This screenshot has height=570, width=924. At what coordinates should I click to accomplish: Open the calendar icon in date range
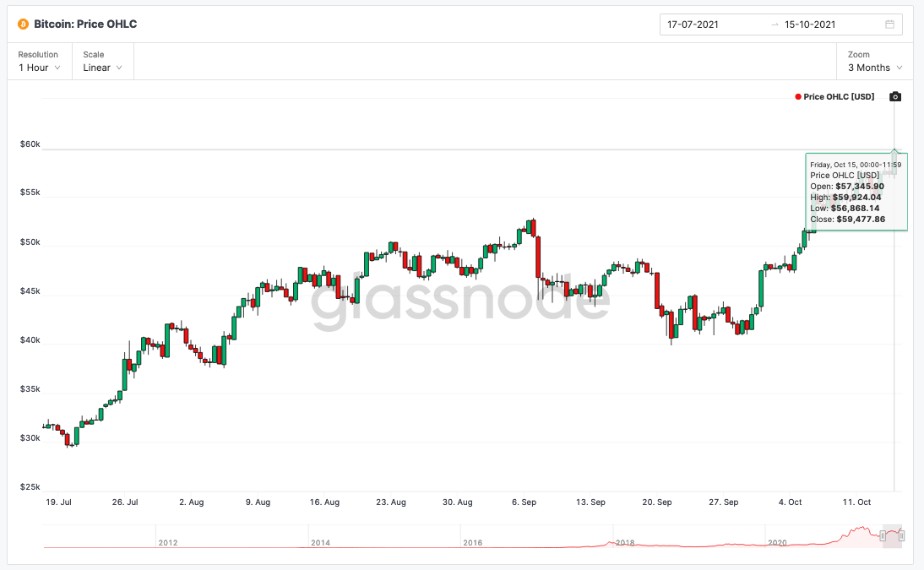[x=889, y=24]
